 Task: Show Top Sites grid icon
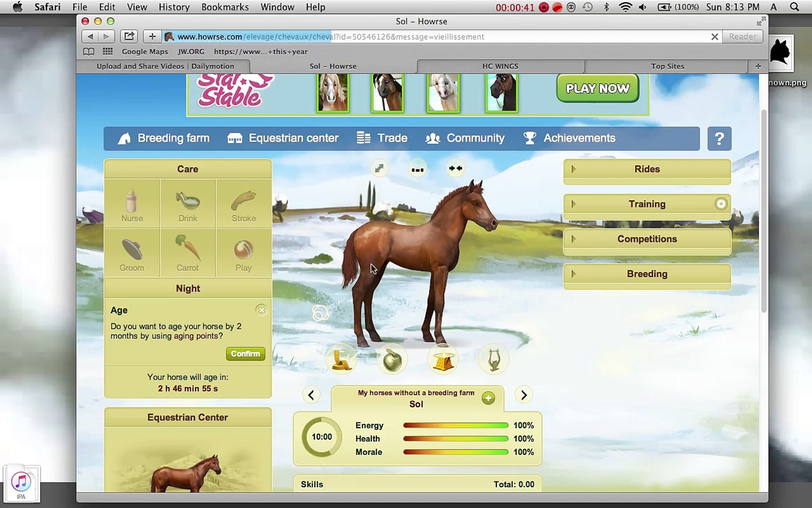(x=108, y=52)
